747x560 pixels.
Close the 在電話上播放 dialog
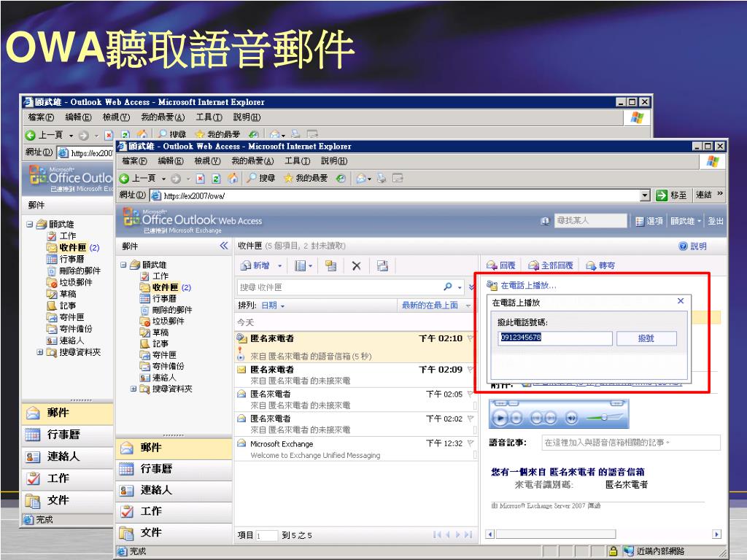pos(681,301)
